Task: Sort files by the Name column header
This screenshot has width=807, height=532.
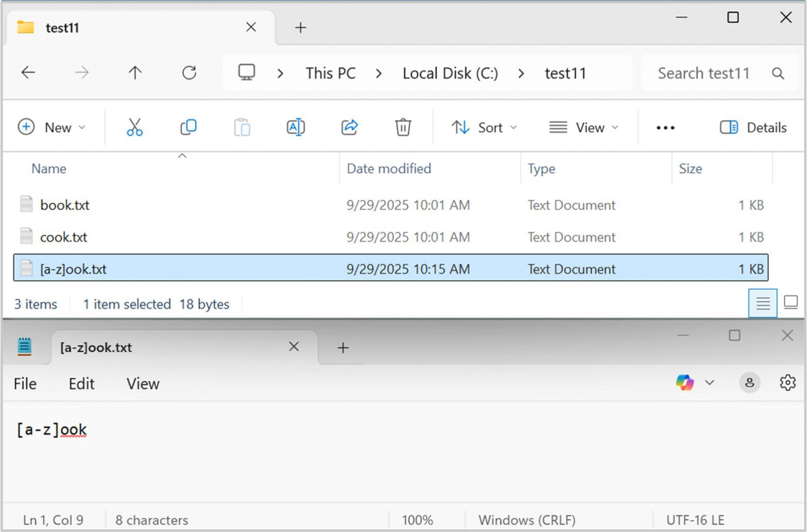Action: coord(49,169)
